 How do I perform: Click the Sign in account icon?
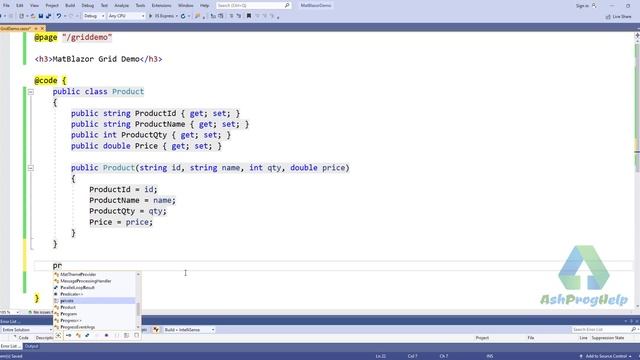click(x=594, y=6)
